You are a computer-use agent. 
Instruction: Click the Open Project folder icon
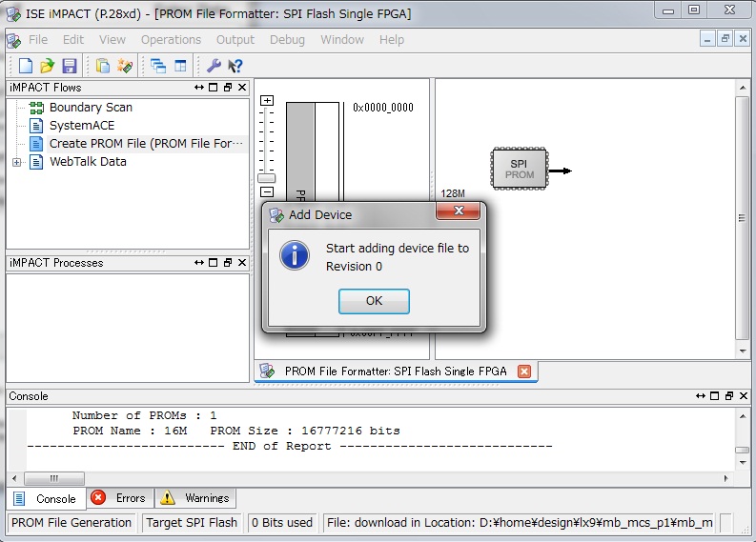tap(48, 66)
